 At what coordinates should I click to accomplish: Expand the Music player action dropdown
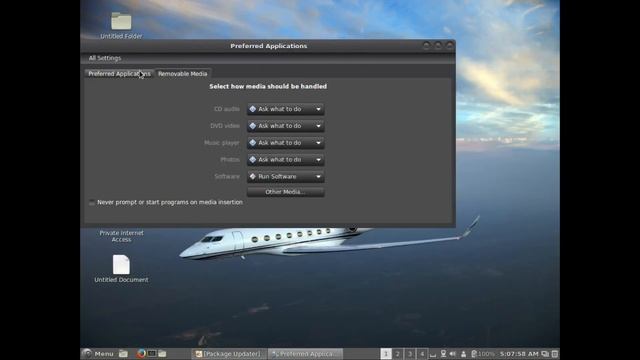tap(286, 143)
